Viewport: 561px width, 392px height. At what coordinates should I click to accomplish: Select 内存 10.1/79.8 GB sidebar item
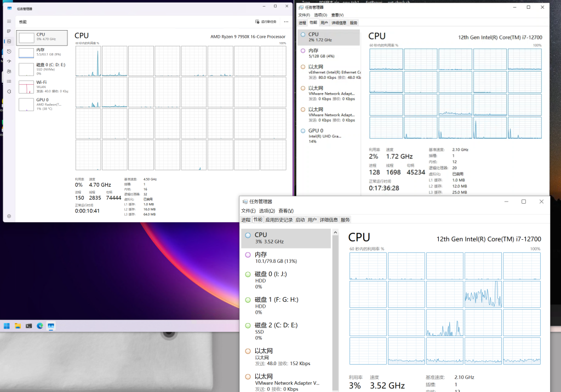(x=286, y=257)
